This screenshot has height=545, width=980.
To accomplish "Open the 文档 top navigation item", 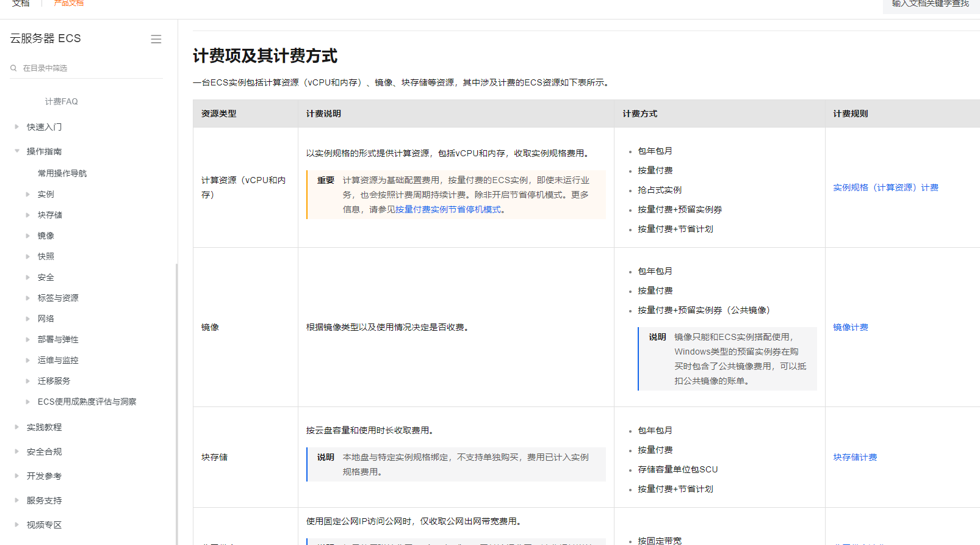I will [x=21, y=4].
